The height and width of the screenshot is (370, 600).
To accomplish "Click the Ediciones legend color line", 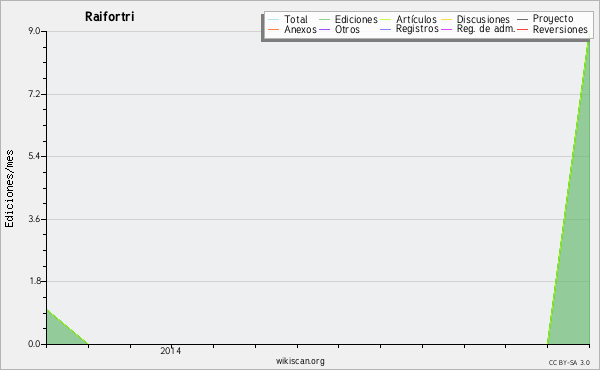I will tap(324, 19).
